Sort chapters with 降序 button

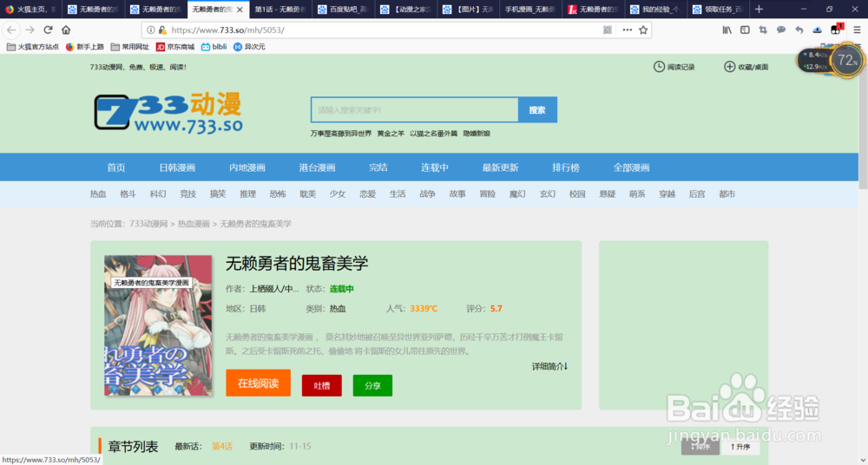(x=700, y=446)
